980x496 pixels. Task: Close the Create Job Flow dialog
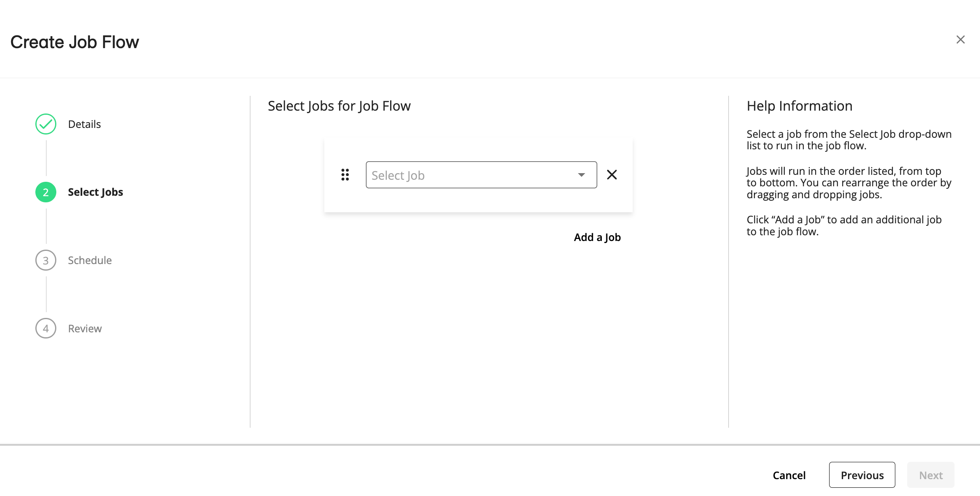click(x=961, y=39)
